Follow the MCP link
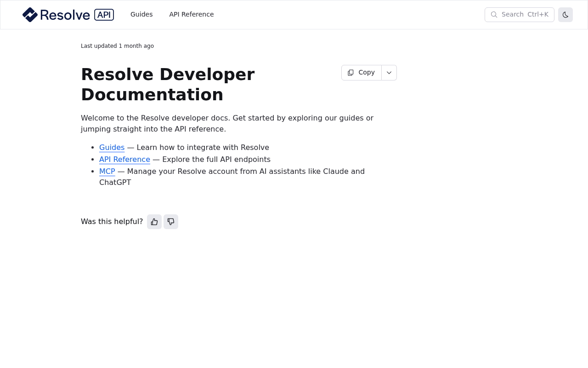Viewport: 588px width, 368px height. click(107, 172)
